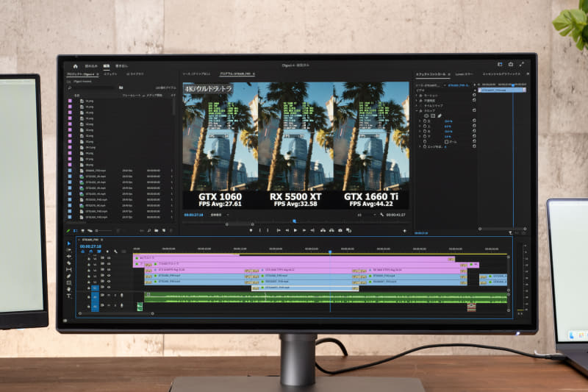Screen dimensions: 588x392
Task: Switch to the Import tab in header
Action: [91, 66]
